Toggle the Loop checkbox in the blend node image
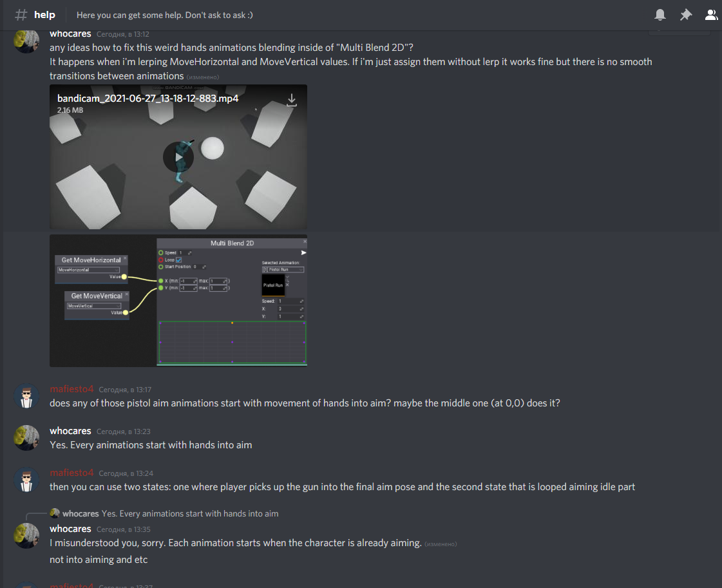The height and width of the screenshot is (588, 722). click(x=179, y=260)
